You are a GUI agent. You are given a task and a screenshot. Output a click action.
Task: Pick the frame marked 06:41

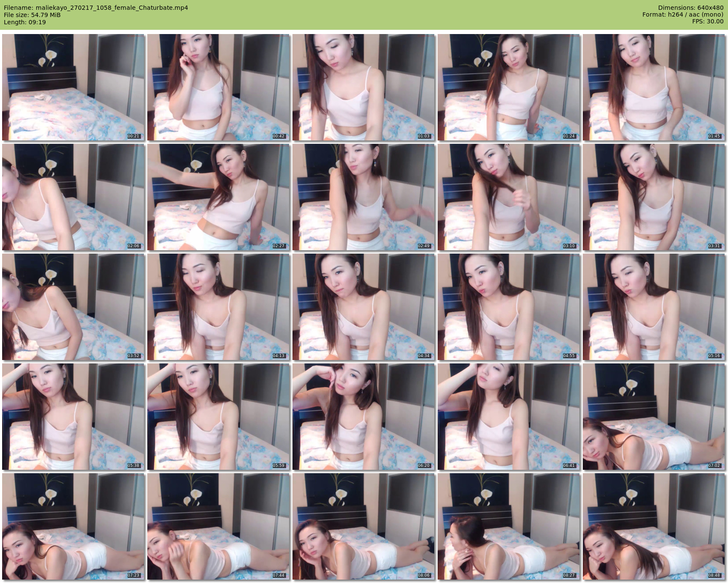click(x=509, y=417)
